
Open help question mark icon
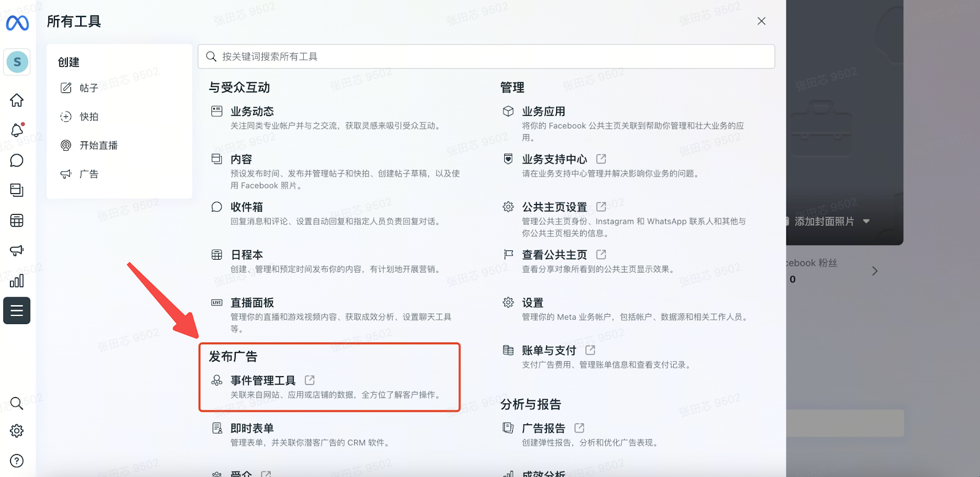pyautogui.click(x=17, y=460)
